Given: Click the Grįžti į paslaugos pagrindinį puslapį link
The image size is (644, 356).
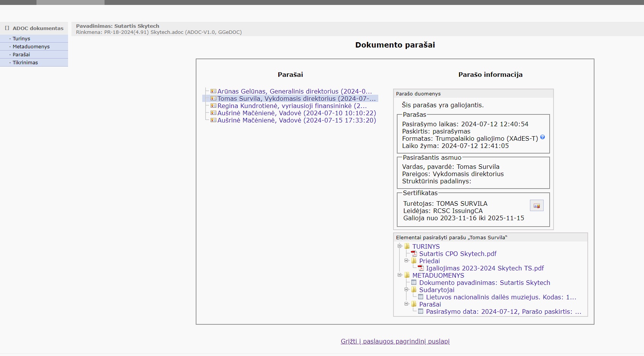Looking at the screenshot, I should point(395,342).
